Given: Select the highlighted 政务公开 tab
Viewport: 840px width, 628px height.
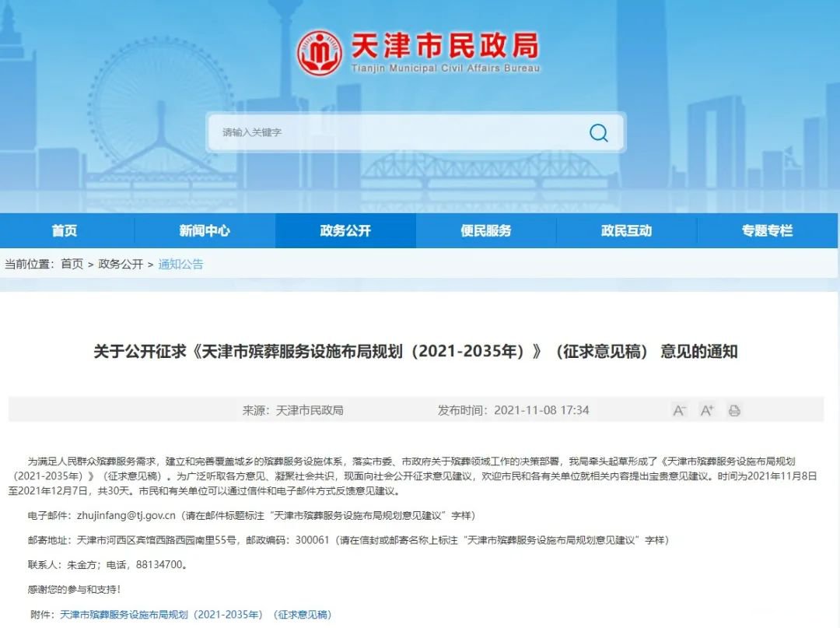Looking at the screenshot, I should [x=345, y=230].
